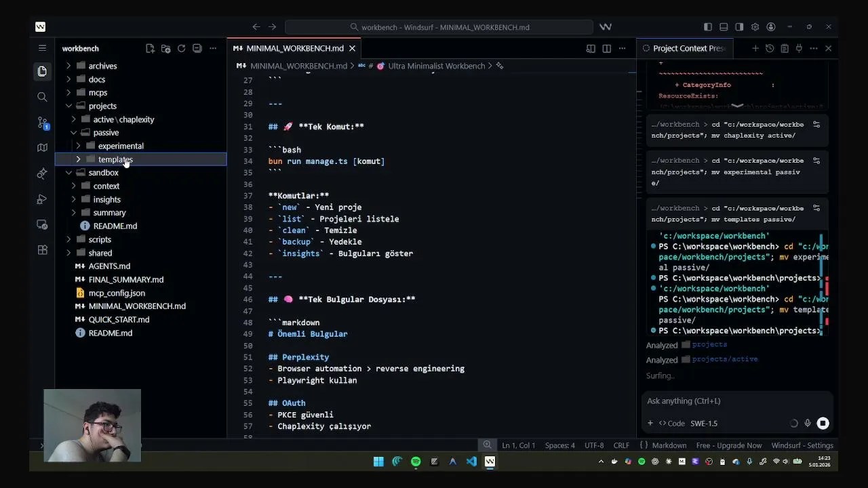Expand the archives folder

point(68,66)
